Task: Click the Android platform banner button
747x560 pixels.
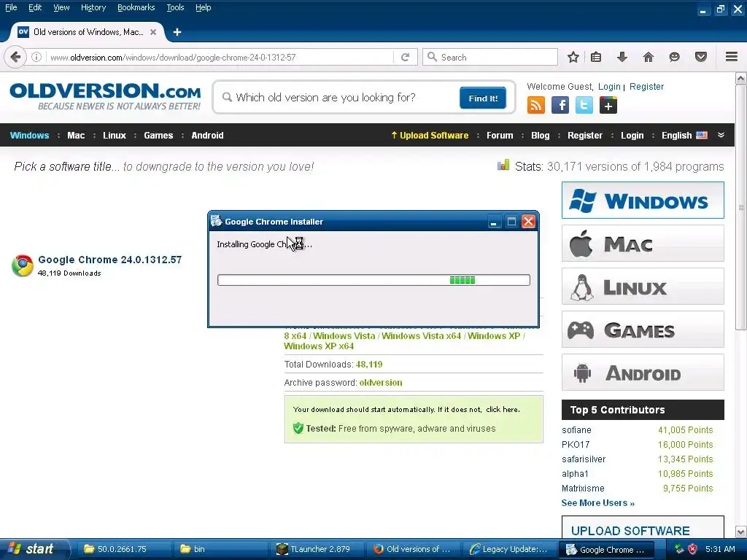Action: click(x=643, y=372)
